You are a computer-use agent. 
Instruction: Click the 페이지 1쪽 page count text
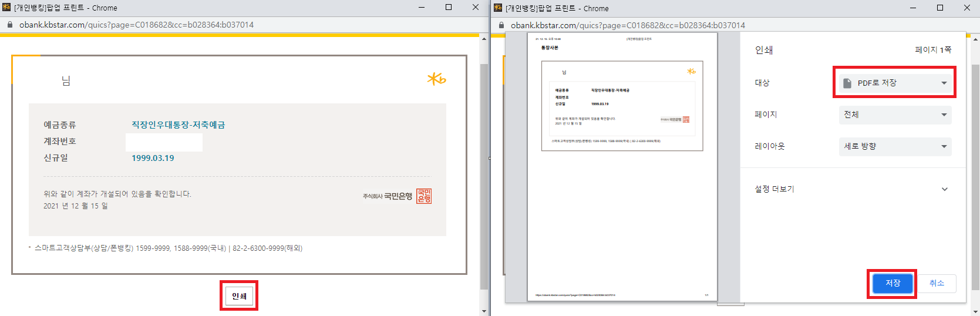[933, 51]
